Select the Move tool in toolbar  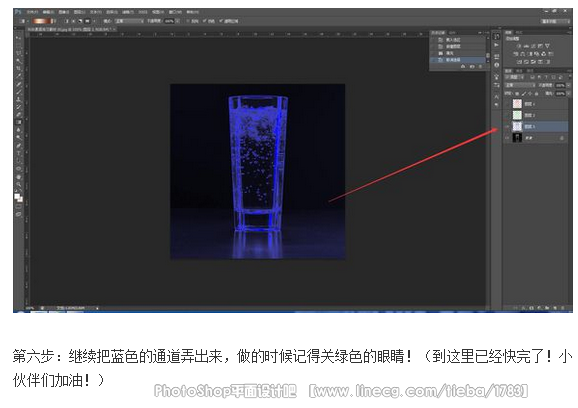[x=18, y=38]
